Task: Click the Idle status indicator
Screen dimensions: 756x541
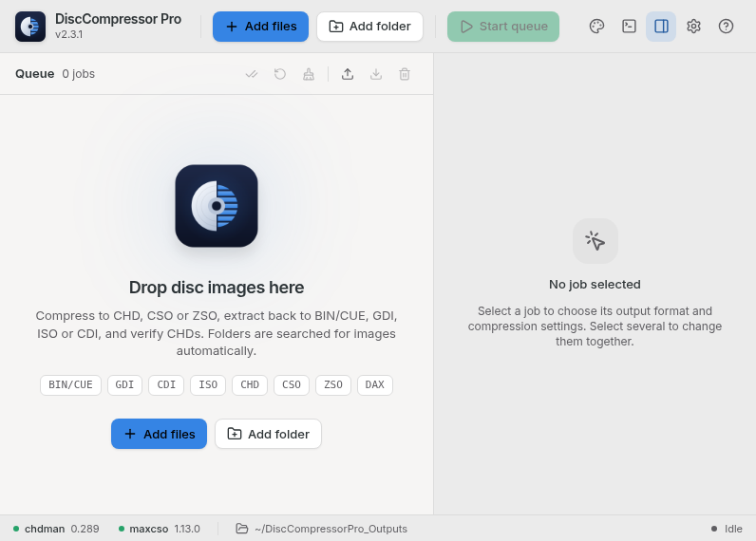Action: click(x=728, y=529)
